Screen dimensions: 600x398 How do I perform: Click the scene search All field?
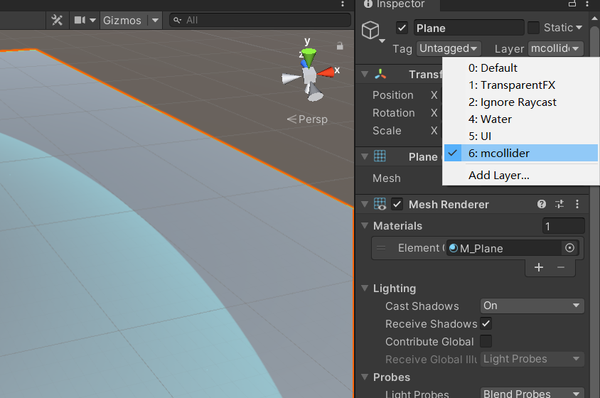(260, 20)
